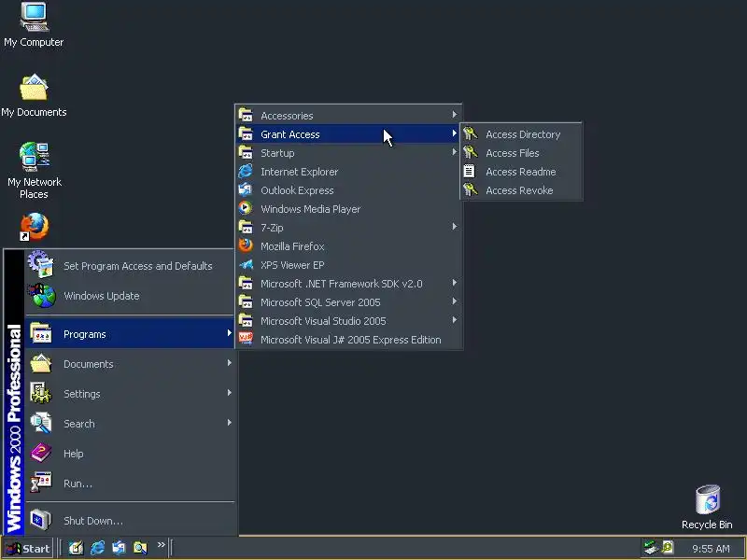The height and width of the screenshot is (560, 747).
Task: Click the Settings submenu arrow
Action: (229, 393)
